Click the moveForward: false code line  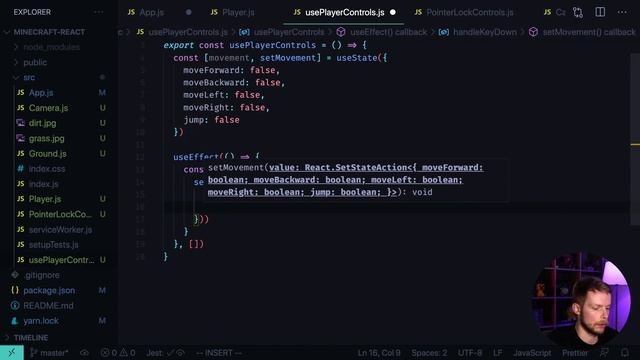(x=231, y=70)
